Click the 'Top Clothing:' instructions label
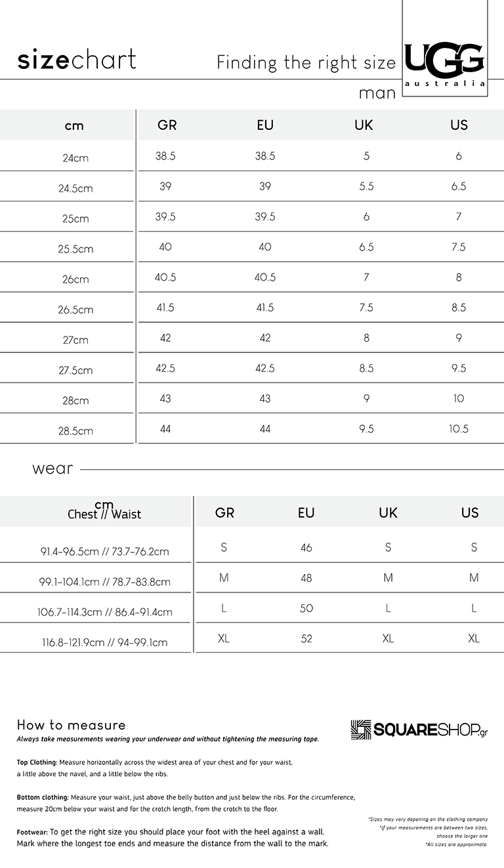Screen dimensions: 504x868 [37, 763]
